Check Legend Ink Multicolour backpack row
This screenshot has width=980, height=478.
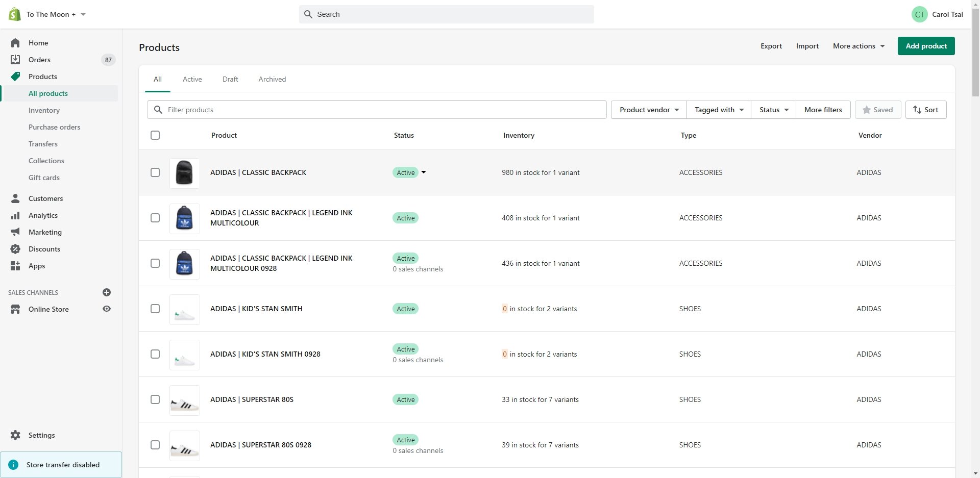point(155,218)
